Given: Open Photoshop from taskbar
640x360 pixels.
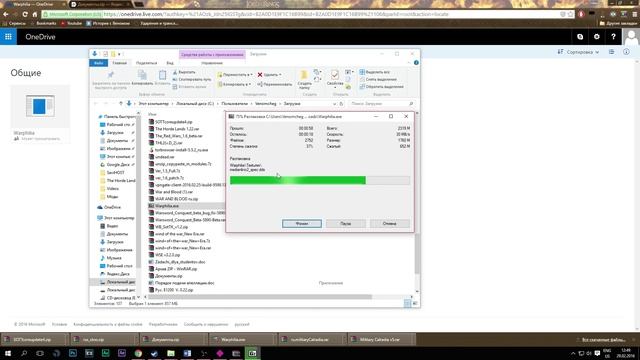Looking at the screenshot, I should point(73,353).
